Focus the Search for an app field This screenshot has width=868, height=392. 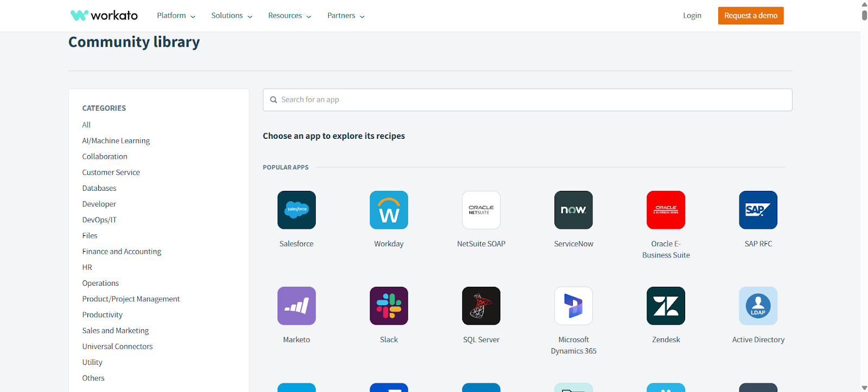(x=527, y=100)
